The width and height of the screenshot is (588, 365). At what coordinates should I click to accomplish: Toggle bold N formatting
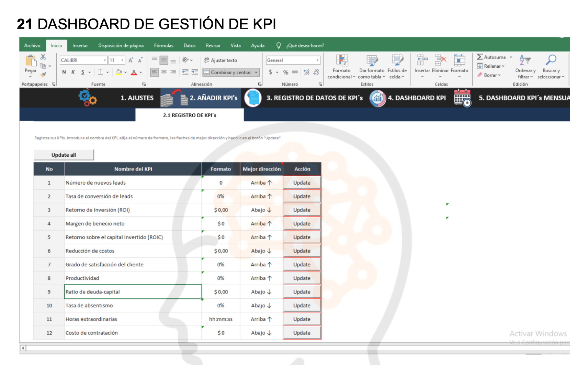[64, 72]
